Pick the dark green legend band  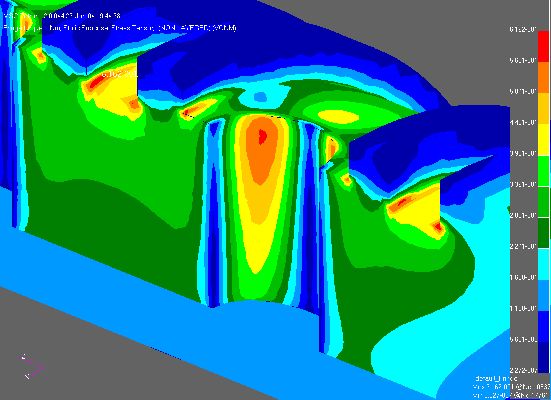point(543,233)
